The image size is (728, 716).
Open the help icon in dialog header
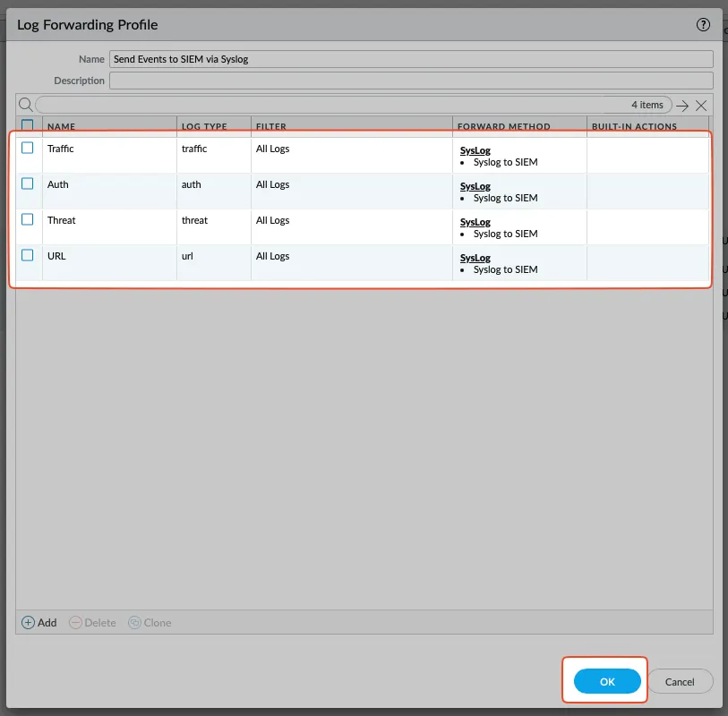click(x=703, y=25)
